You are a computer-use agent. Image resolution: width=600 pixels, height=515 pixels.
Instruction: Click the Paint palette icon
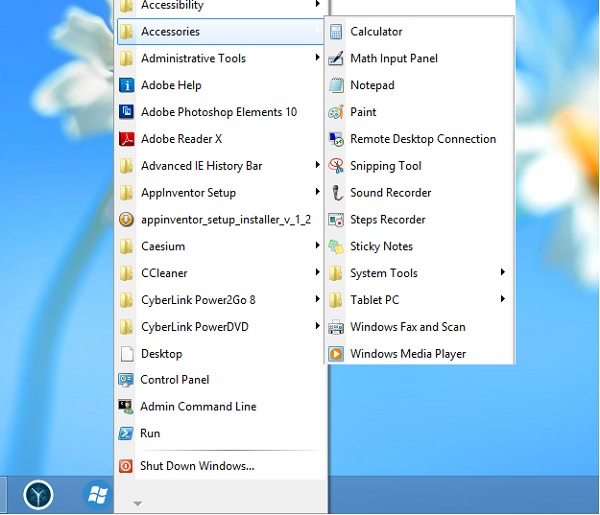[336, 112]
